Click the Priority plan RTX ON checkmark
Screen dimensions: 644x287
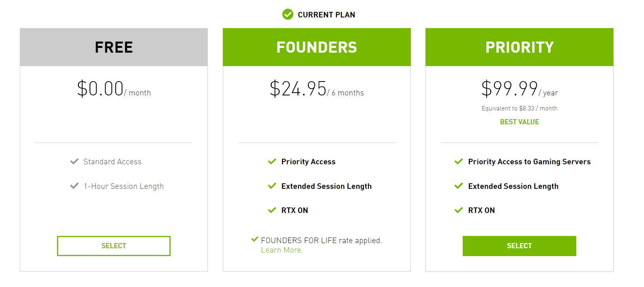coord(459,210)
